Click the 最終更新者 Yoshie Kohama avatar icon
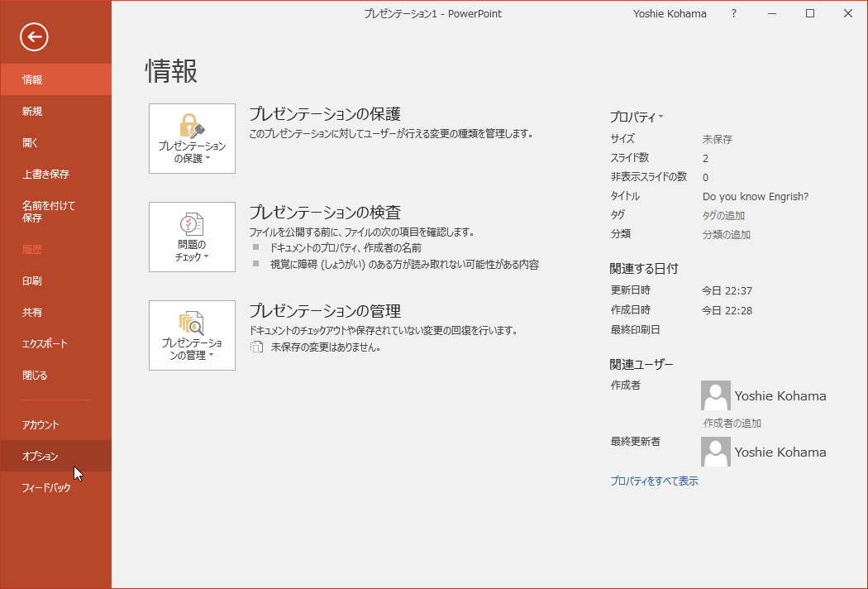868x589 pixels. click(716, 452)
